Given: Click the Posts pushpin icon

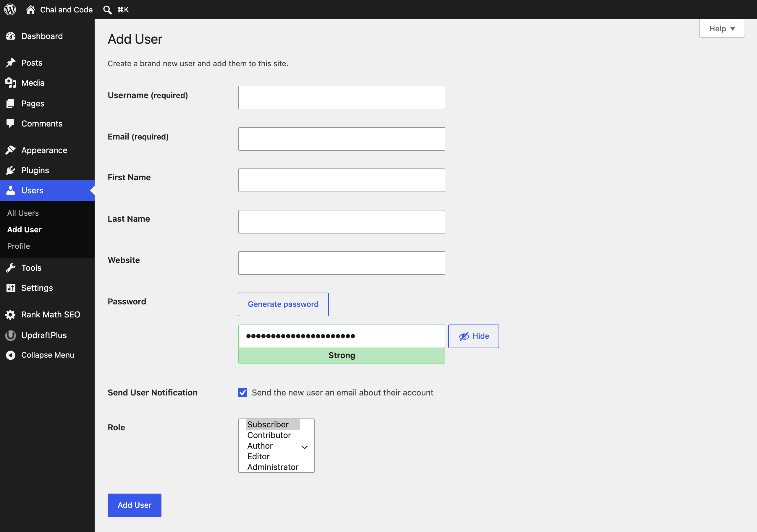Looking at the screenshot, I should point(11,63).
